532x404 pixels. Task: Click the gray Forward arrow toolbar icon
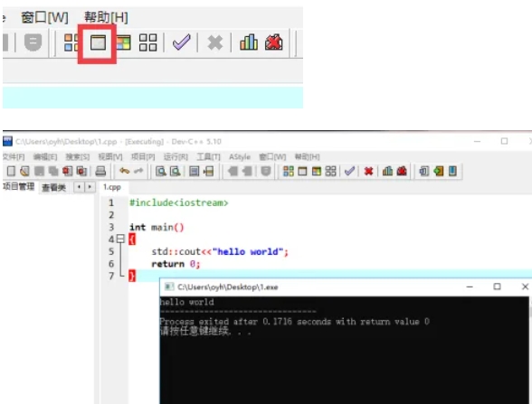click(x=247, y=171)
